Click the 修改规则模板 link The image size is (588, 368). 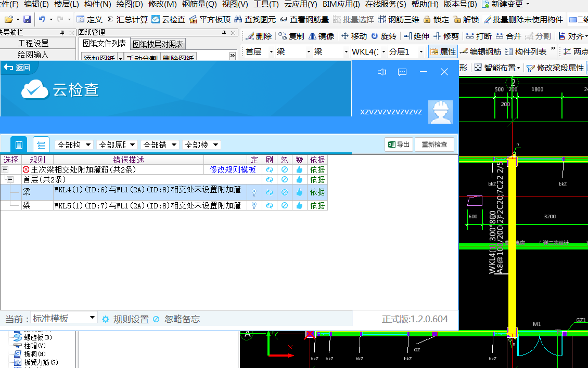click(x=233, y=170)
